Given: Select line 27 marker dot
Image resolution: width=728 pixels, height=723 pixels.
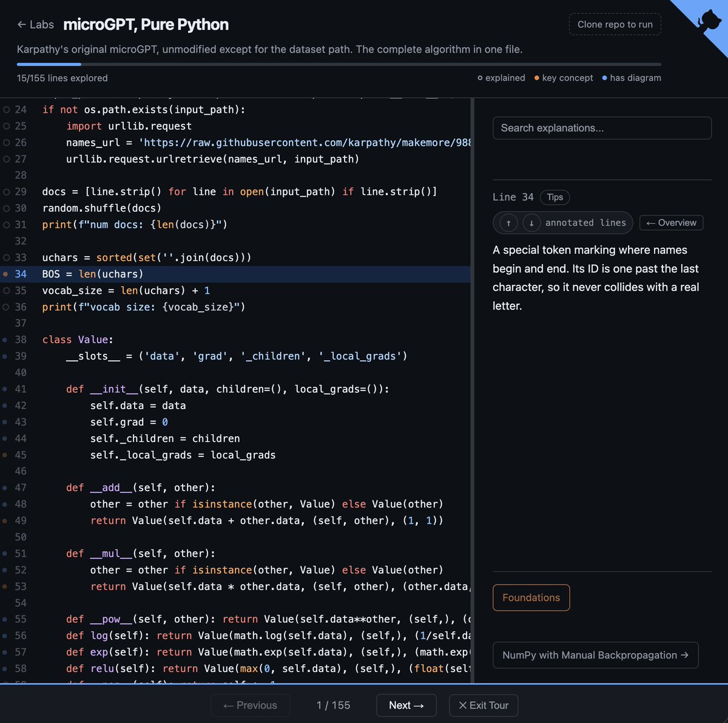Looking at the screenshot, I should click(x=7, y=159).
